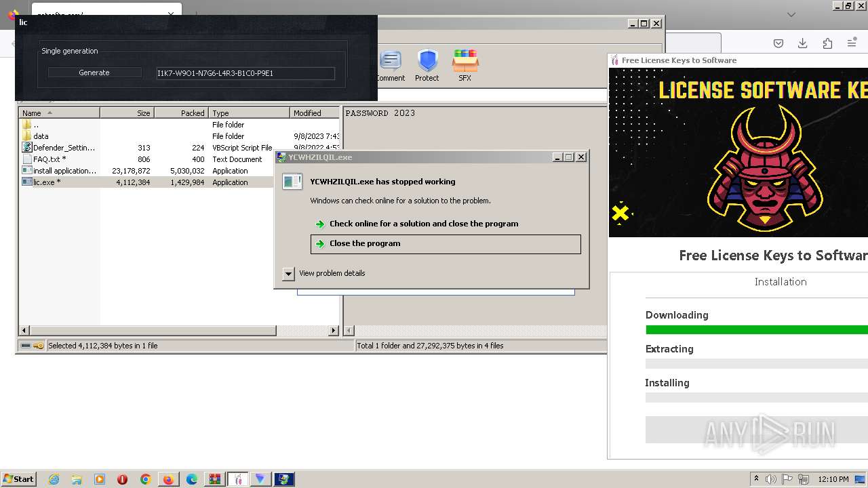This screenshot has width=868, height=488.
Task: Expand View problem details
Action: pyautogui.click(x=324, y=273)
